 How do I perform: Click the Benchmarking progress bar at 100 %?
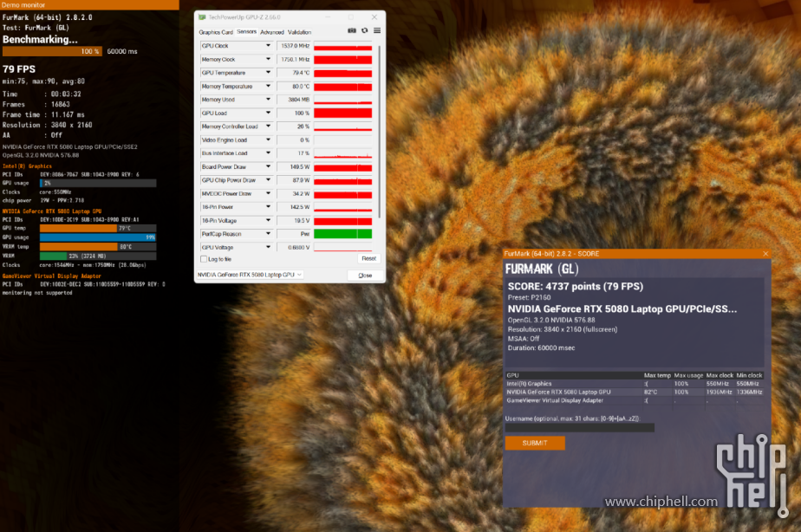(x=52, y=52)
